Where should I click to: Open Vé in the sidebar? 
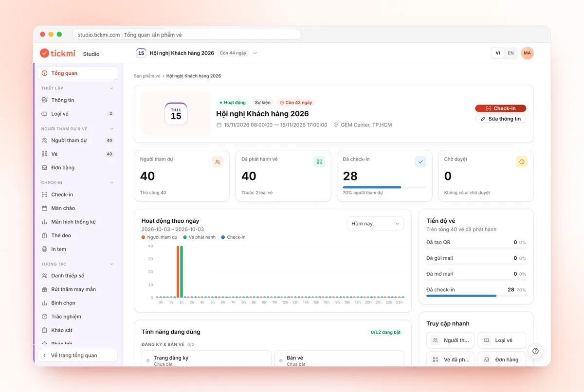tap(78, 154)
